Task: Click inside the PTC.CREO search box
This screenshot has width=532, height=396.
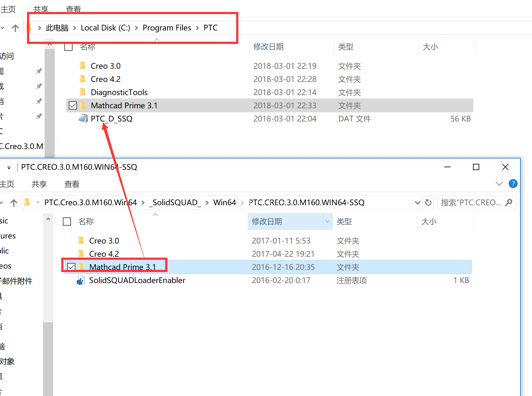Action: (471, 202)
